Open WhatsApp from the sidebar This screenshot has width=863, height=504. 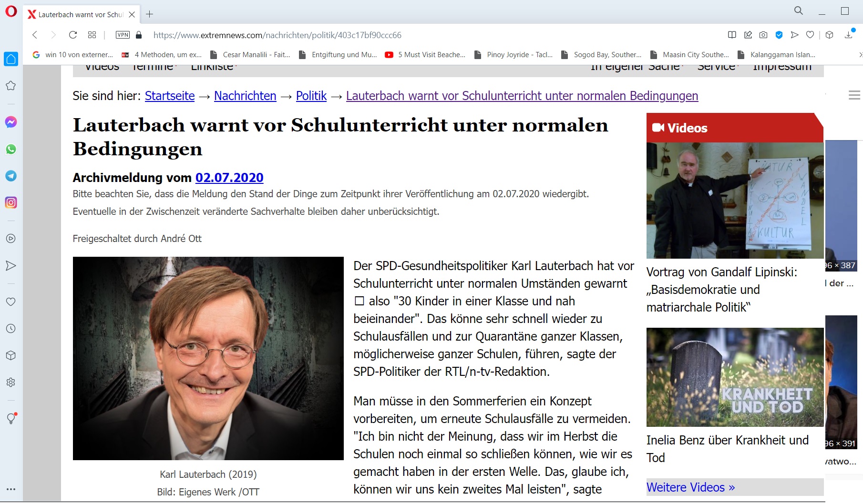click(x=11, y=149)
